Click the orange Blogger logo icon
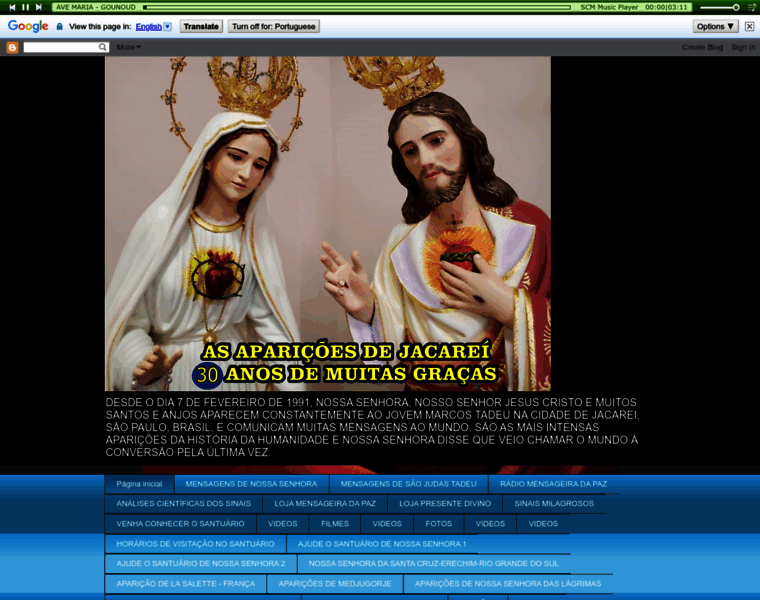 click(x=13, y=47)
